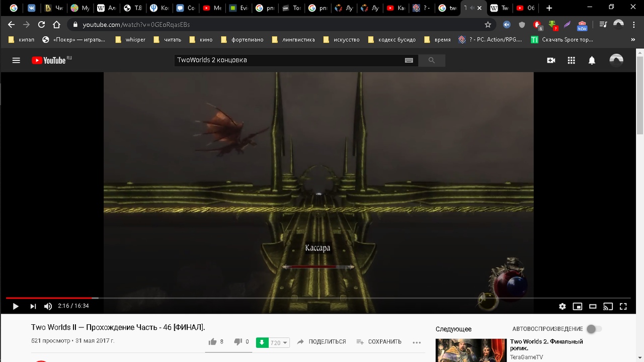Open the Chrome three-dot menu
The height and width of the screenshot is (362, 644).
[633, 25]
